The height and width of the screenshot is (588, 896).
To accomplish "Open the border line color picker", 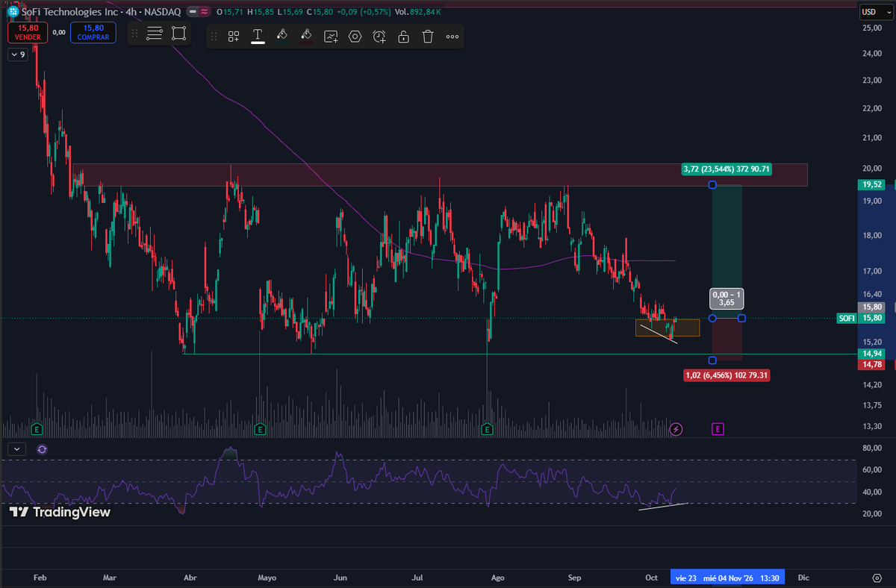I will (306, 37).
